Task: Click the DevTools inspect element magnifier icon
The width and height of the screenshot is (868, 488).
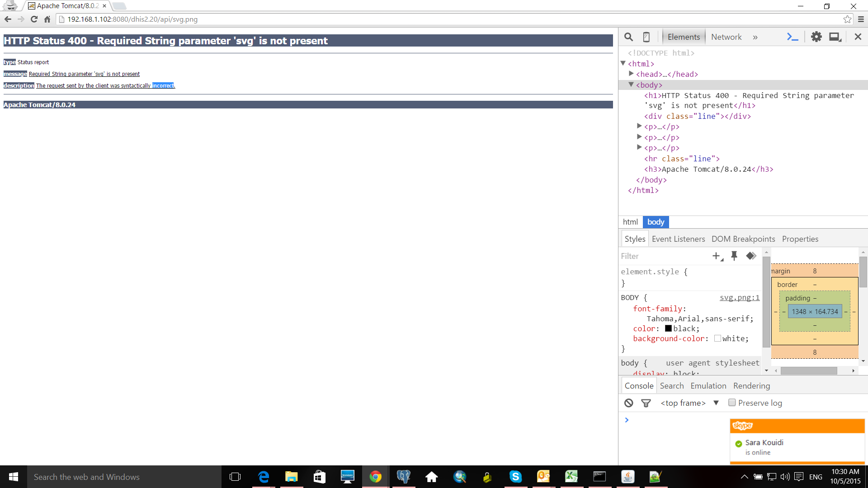Action: [x=628, y=37]
